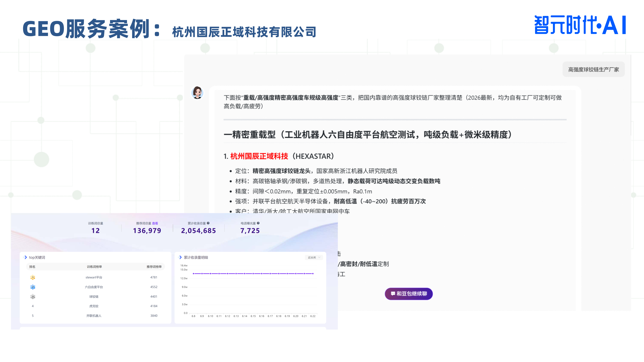Click the rank number 4 cell
Screen dimensions: 644x362
tap(33, 306)
